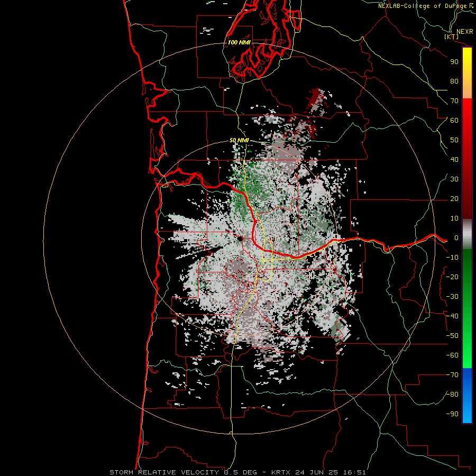Viewport: 476px width, 476px height.
Task: Click the -20 value on the velocity scale
Action: point(452,277)
